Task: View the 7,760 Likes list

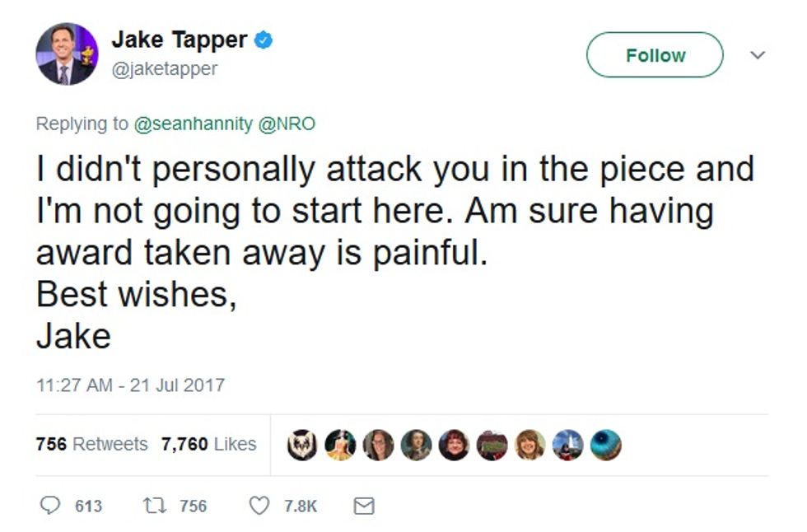Action: [x=208, y=444]
